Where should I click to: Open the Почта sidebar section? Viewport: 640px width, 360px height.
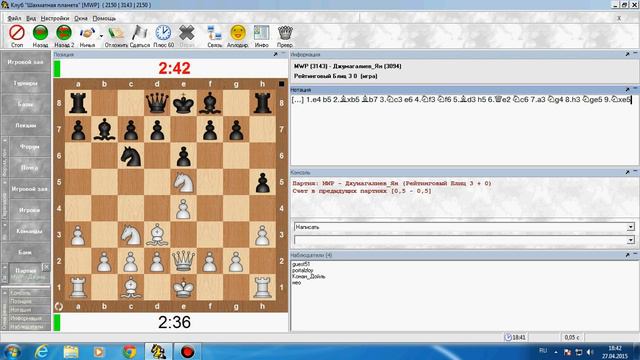(29, 168)
